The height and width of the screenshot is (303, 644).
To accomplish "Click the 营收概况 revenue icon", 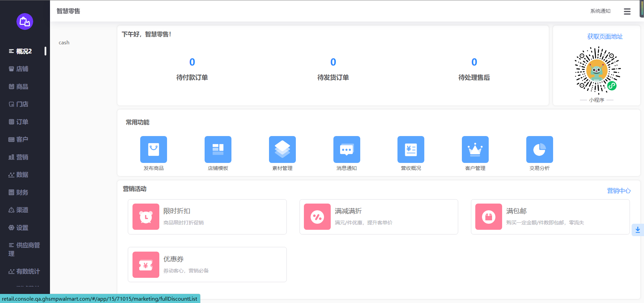I will [x=411, y=149].
